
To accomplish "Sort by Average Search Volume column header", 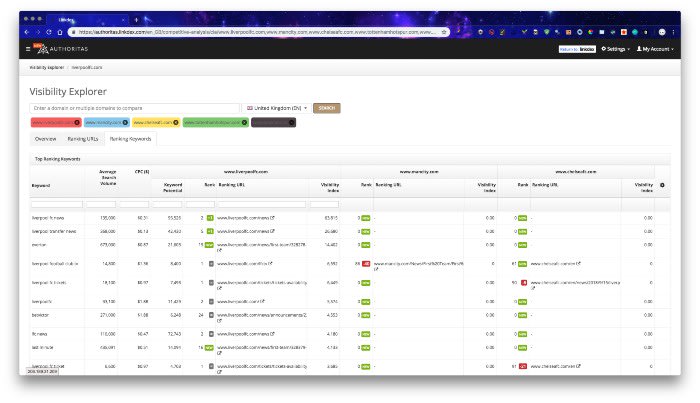I will (x=108, y=177).
